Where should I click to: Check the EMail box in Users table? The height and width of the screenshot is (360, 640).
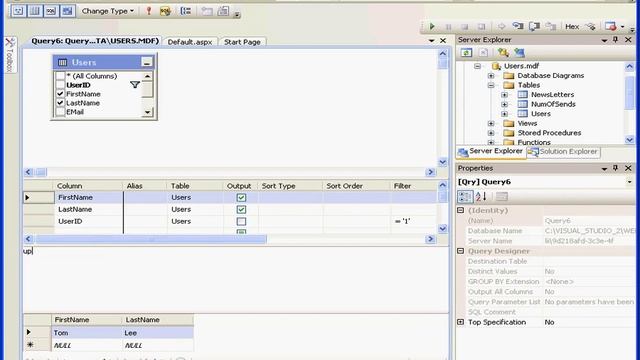[x=60, y=112]
